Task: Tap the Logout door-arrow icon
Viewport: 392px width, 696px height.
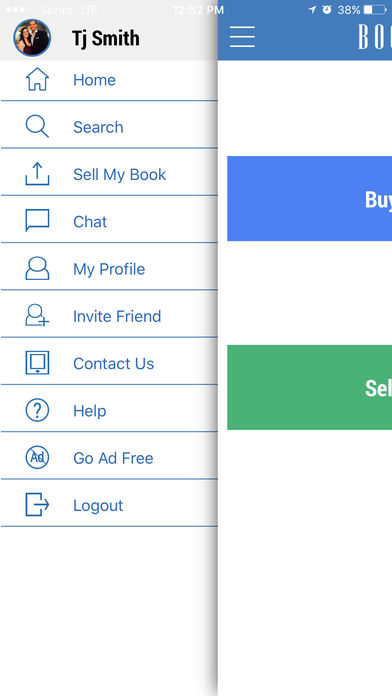Action: (37, 505)
